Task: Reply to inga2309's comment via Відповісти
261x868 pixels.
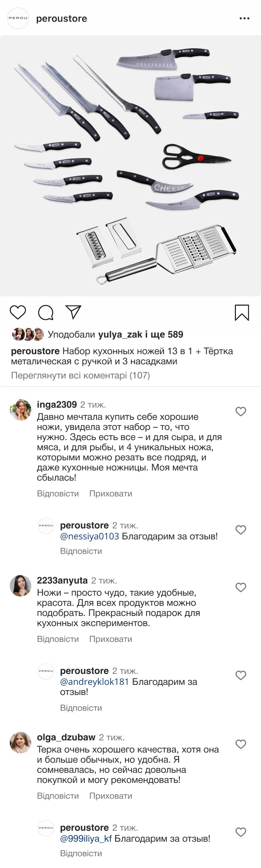Action: (x=58, y=494)
